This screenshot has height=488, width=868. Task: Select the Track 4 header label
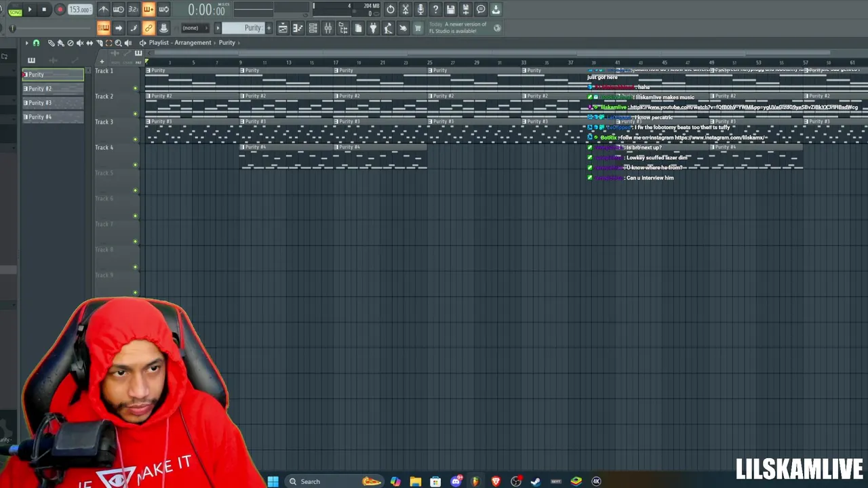pyautogui.click(x=104, y=147)
